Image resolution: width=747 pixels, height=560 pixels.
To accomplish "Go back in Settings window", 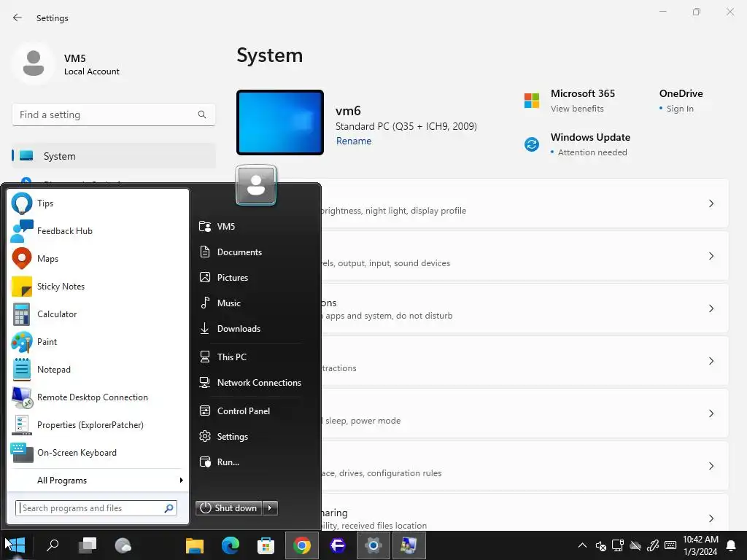I will tap(18, 17).
